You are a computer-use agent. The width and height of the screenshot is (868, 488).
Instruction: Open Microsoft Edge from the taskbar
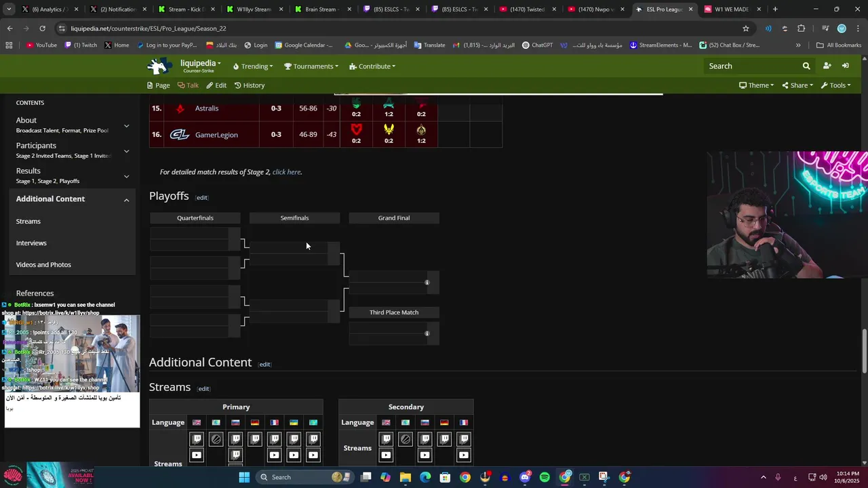pyautogui.click(x=425, y=477)
